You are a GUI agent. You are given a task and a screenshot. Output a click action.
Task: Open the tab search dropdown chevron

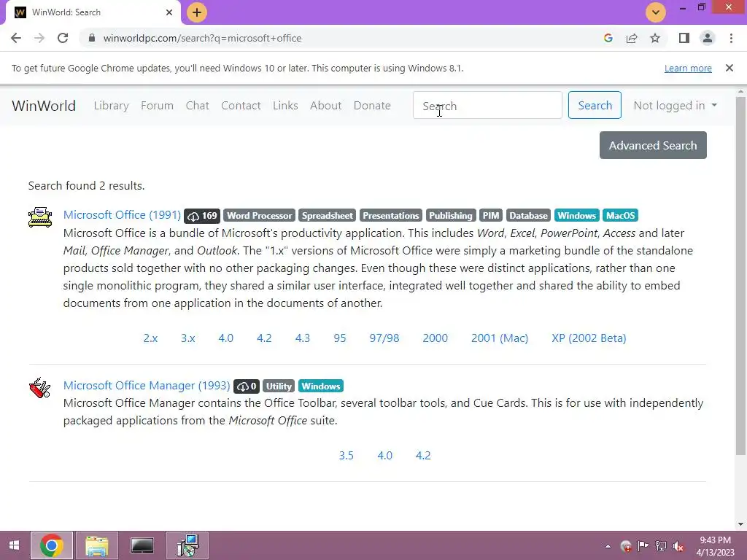click(656, 12)
